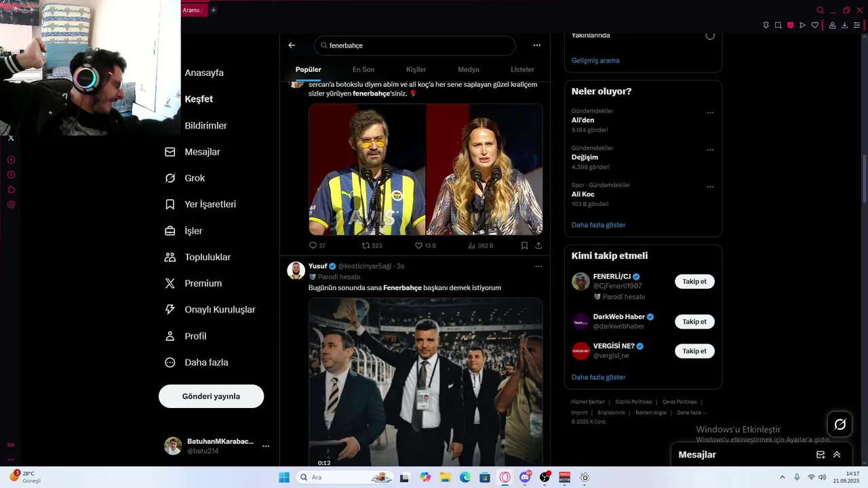Open the Opera sidebar extensions cube icon
The height and width of the screenshot is (488, 868).
pos(11,190)
